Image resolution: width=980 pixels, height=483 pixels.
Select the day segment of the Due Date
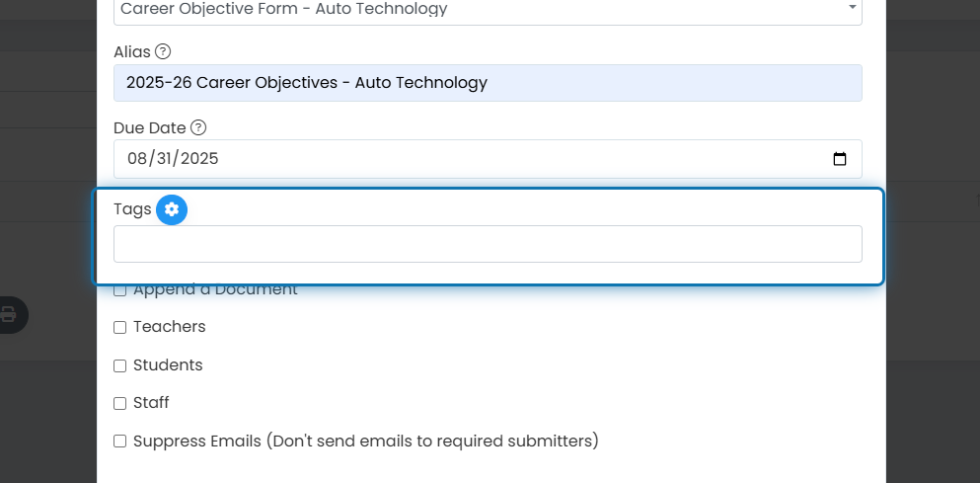164,158
